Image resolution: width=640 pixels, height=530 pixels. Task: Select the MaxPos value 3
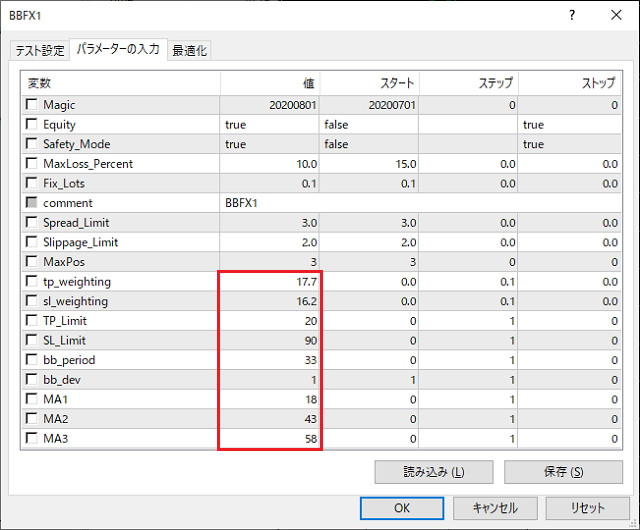click(269, 262)
